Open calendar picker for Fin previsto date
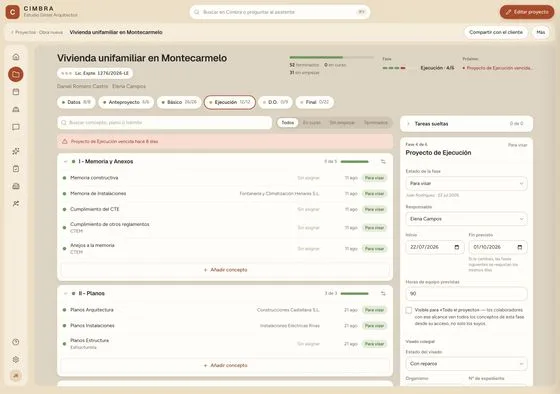The image size is (560, 394). click(x=520, y=247)
